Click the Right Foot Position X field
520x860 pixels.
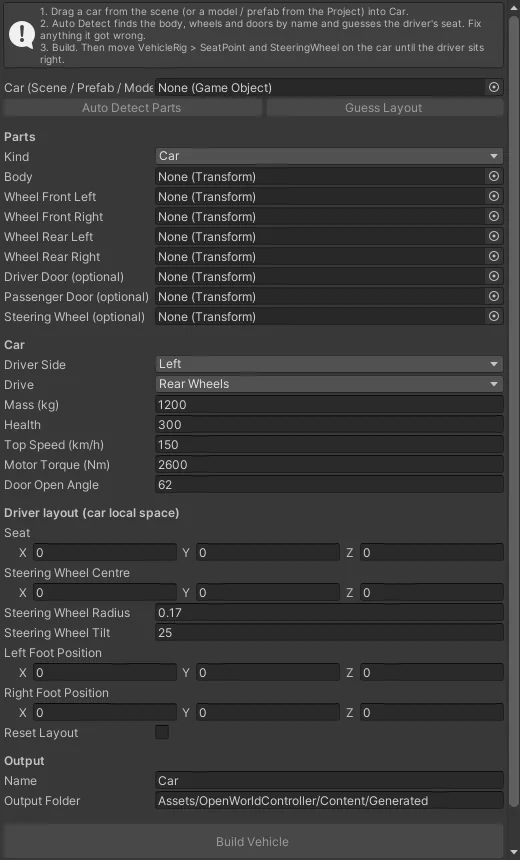coord(105,712)
